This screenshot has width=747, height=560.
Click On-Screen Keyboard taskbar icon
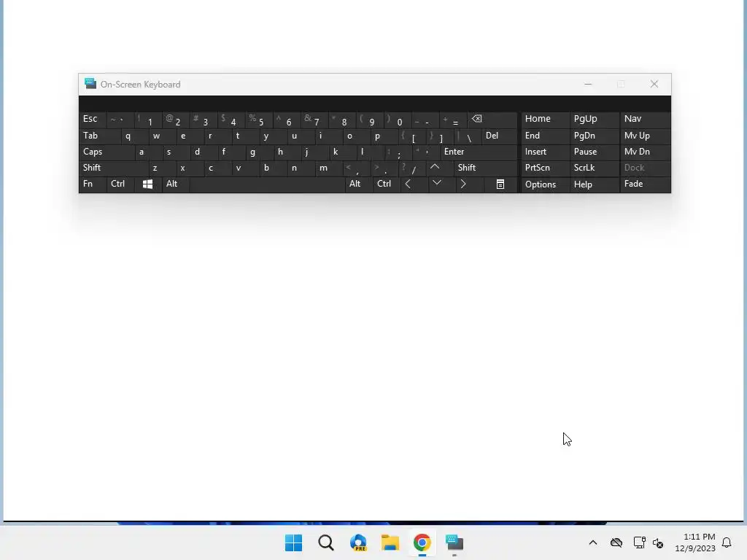454,542
